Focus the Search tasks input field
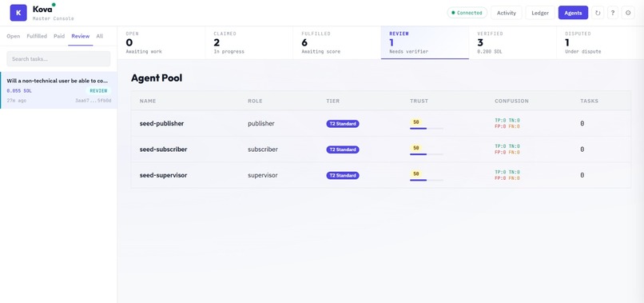The height and width of the screenshot is (303, 644). click(58, 59)
